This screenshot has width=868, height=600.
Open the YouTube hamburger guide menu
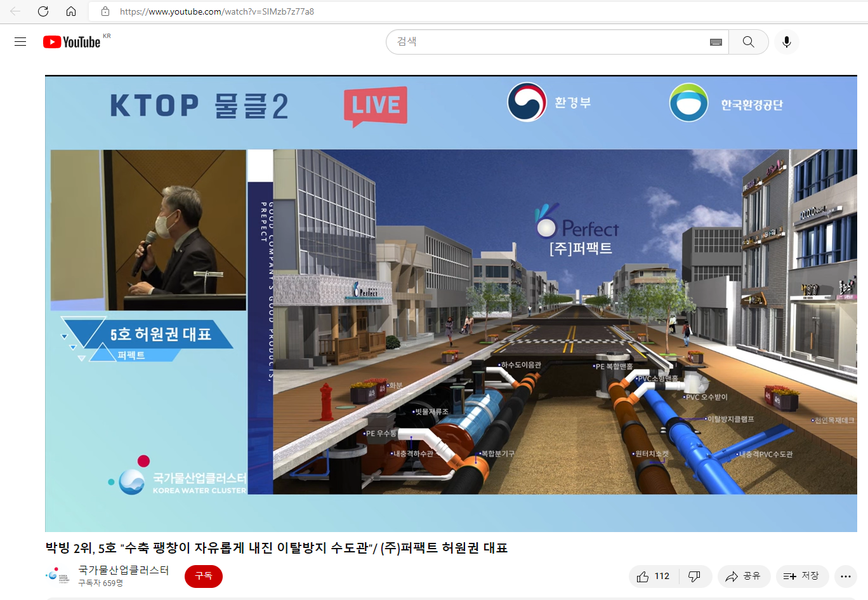(20, 42)
